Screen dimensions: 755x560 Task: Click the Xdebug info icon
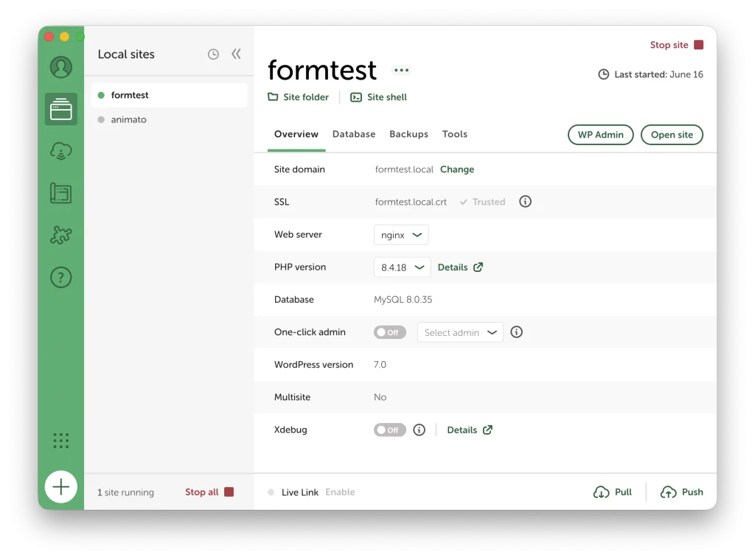tap(420, 430)
